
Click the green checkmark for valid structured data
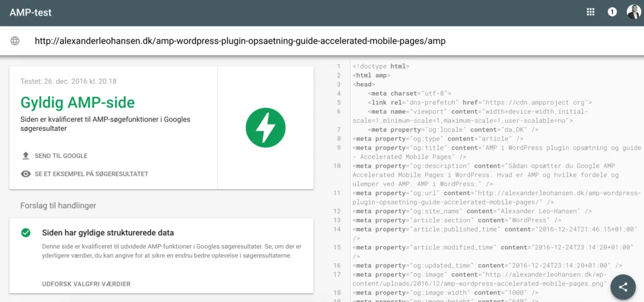click(26, 233)
